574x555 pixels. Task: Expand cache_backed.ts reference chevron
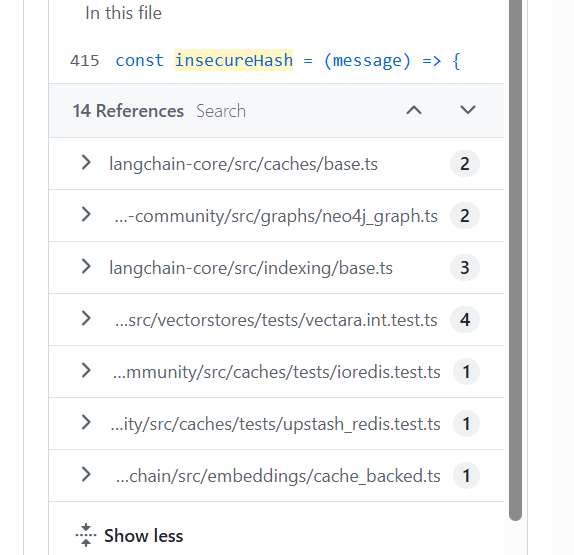click(x=86, y=474)
